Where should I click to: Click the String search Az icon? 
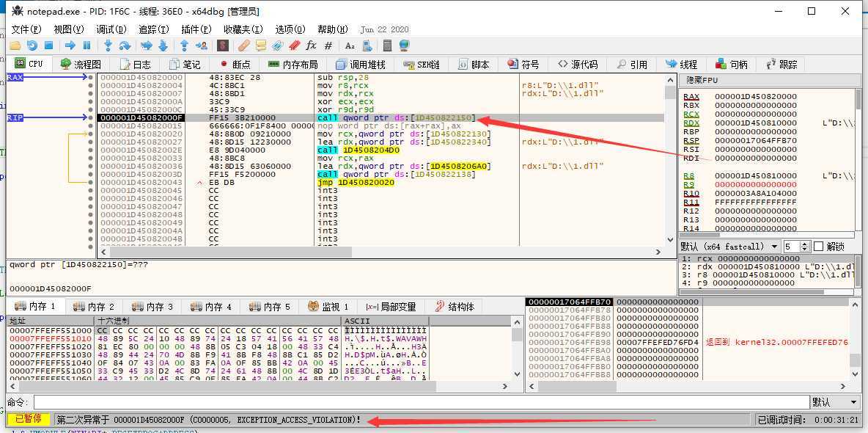350,46
